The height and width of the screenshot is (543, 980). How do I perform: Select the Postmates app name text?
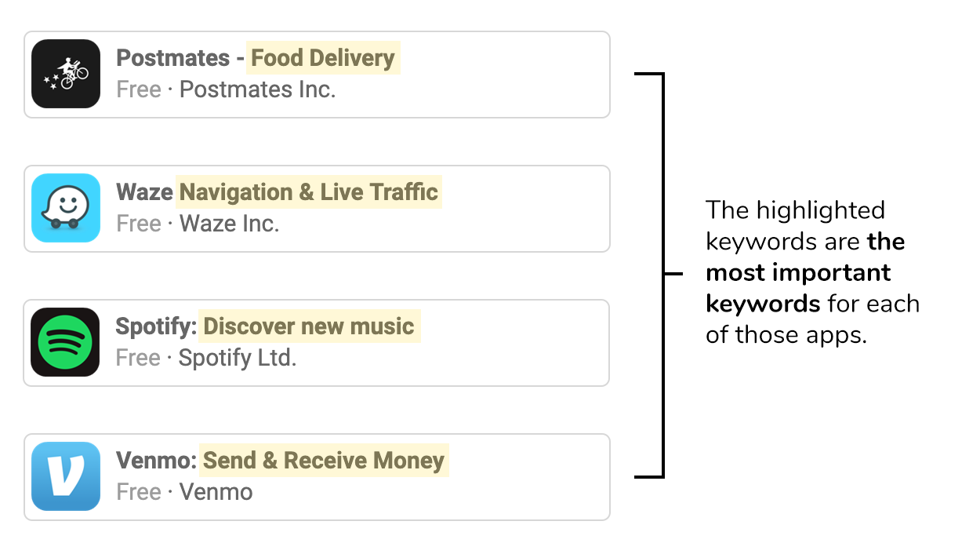pyautogui.click(x=172, y=58)
